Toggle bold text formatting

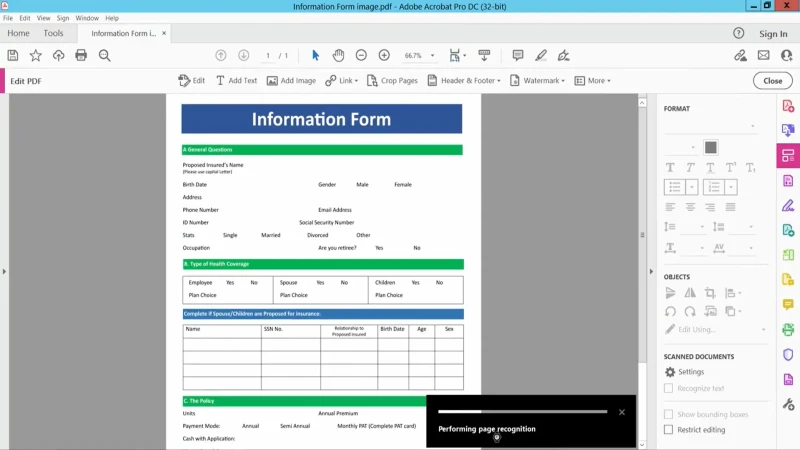coord(670,167)
